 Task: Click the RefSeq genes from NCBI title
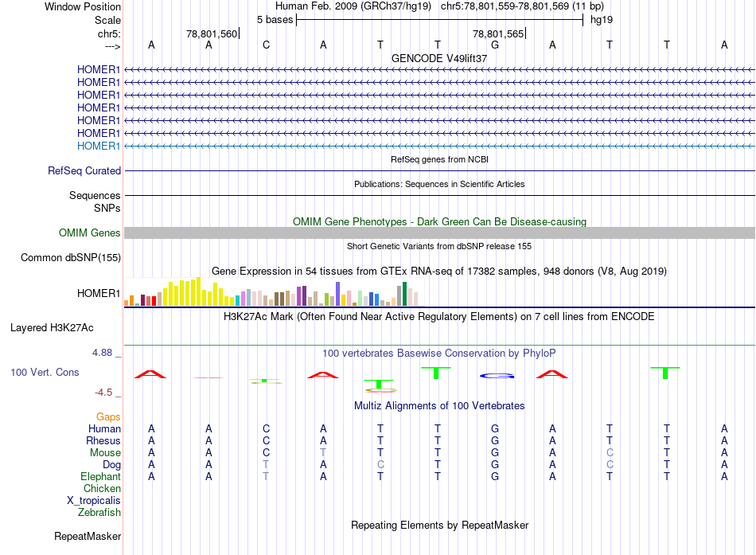point(439,159)
